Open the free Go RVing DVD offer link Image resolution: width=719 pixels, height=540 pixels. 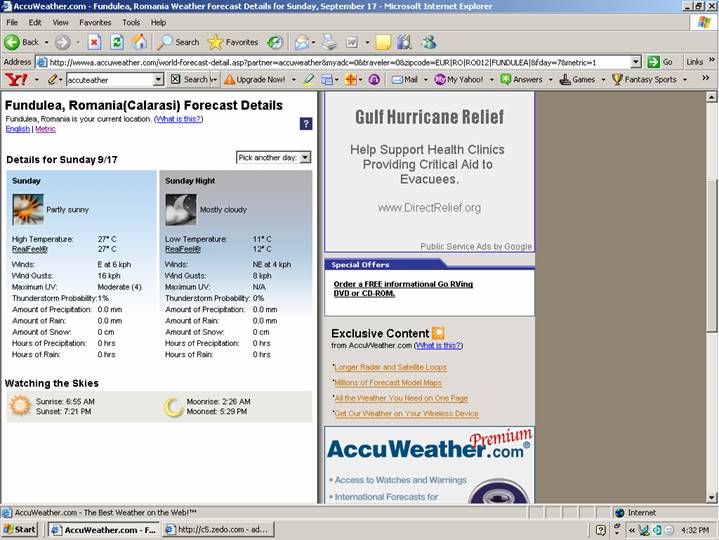click(403, 288)
